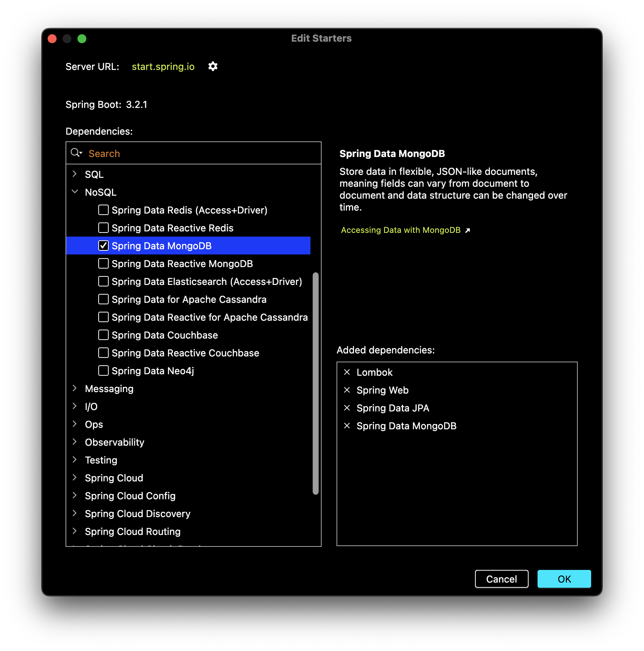Open server URL settings gear
This screenshot has height=651, width=644.
point(213,66)
